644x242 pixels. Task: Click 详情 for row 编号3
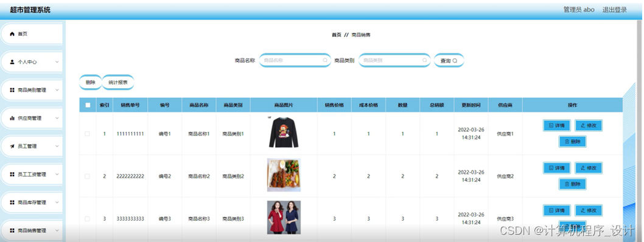point(556,210)
